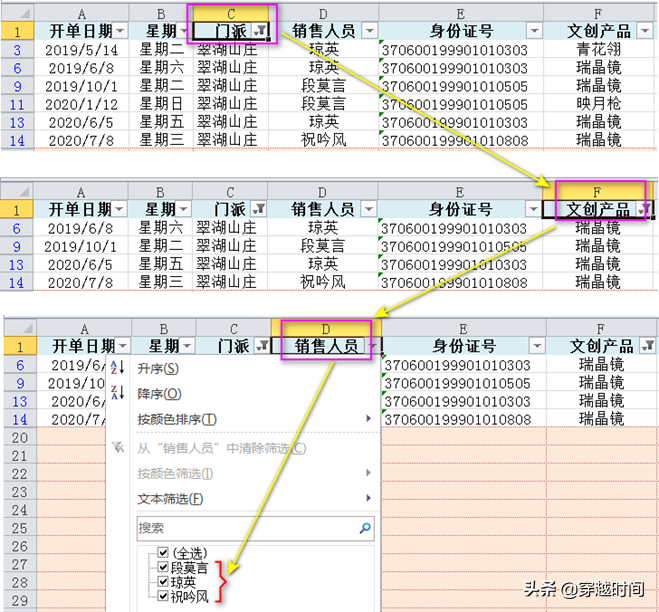Click 370600199901010505 cell in bottom sheet

click(464, 382)
